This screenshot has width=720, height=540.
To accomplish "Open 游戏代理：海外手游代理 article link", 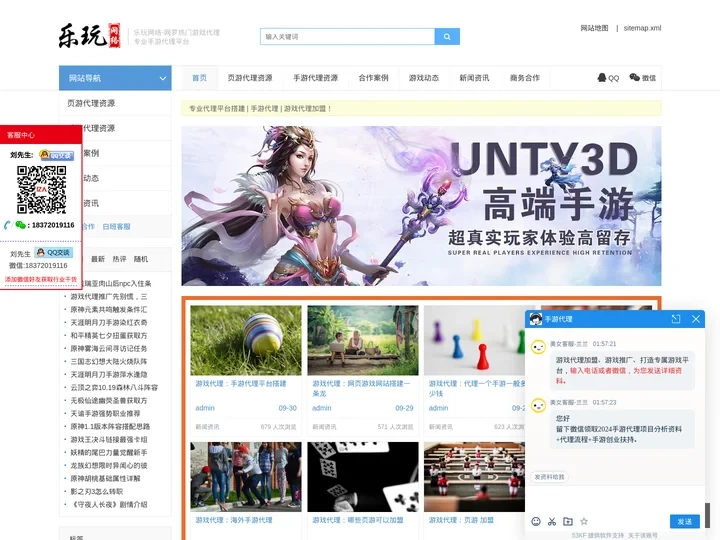I will coord(234,520).
